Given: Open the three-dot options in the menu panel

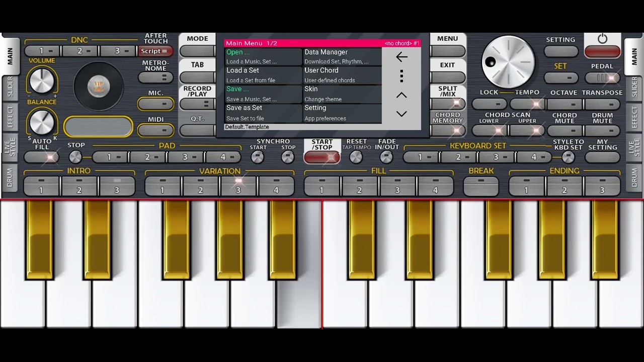Looking at the screenshot, I should [401, 76].
